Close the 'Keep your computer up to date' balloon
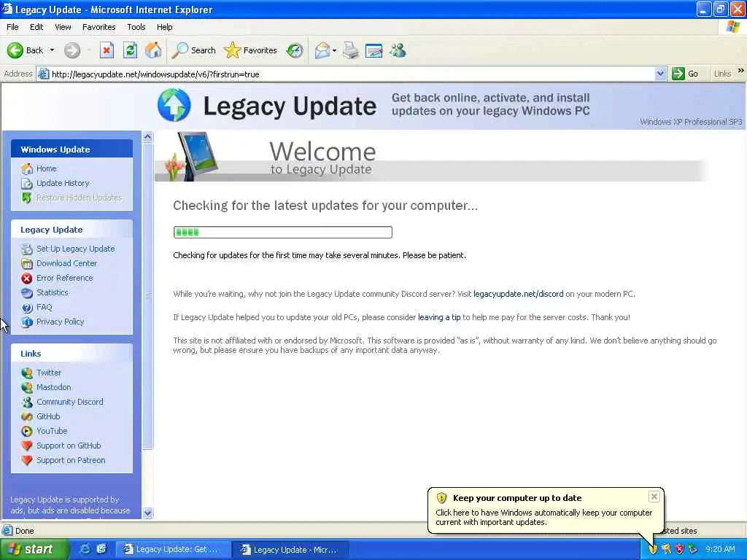The width and height of the screenshot is (747, 560). click(x=654, y=497)
